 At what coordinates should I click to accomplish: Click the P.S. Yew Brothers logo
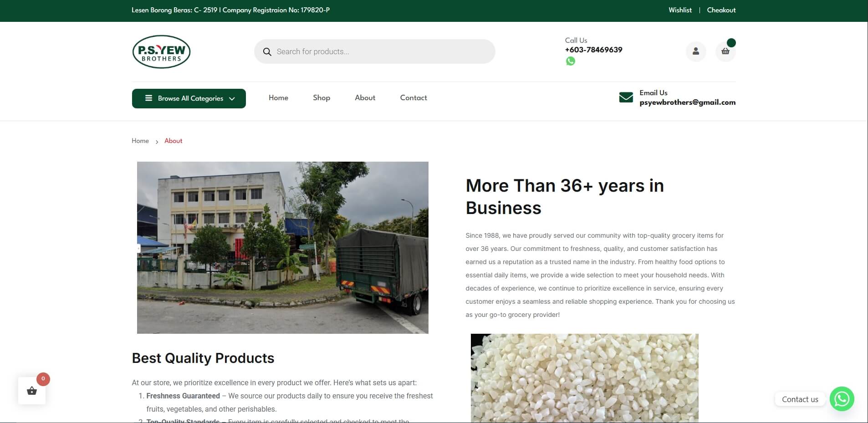[161, 52]
